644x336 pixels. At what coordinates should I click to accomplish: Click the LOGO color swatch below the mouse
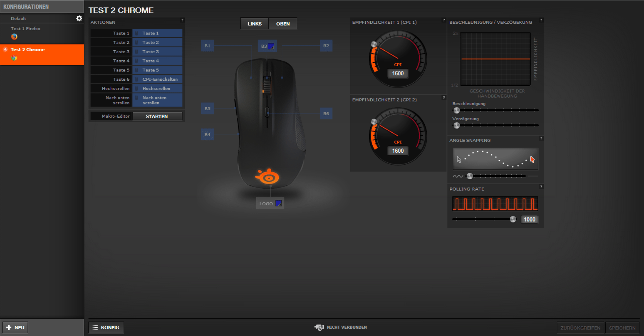pyautogui.click(x=278, y=203)
